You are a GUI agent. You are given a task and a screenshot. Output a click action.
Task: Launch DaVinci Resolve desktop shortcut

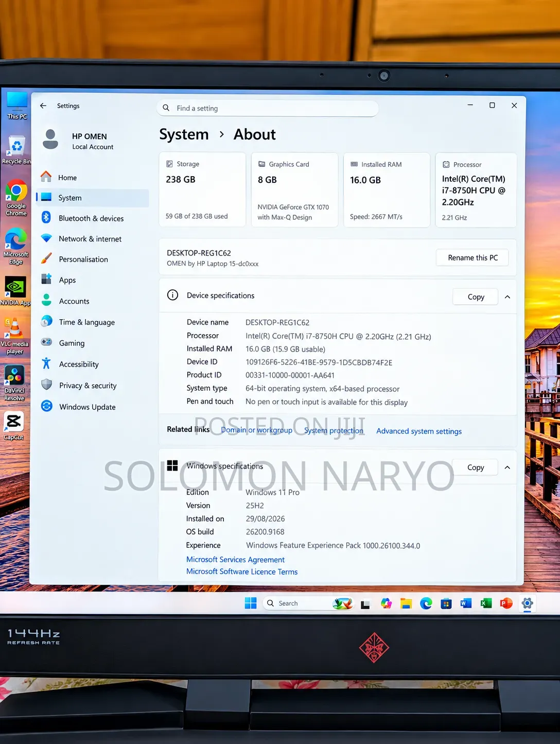(14, 384)
